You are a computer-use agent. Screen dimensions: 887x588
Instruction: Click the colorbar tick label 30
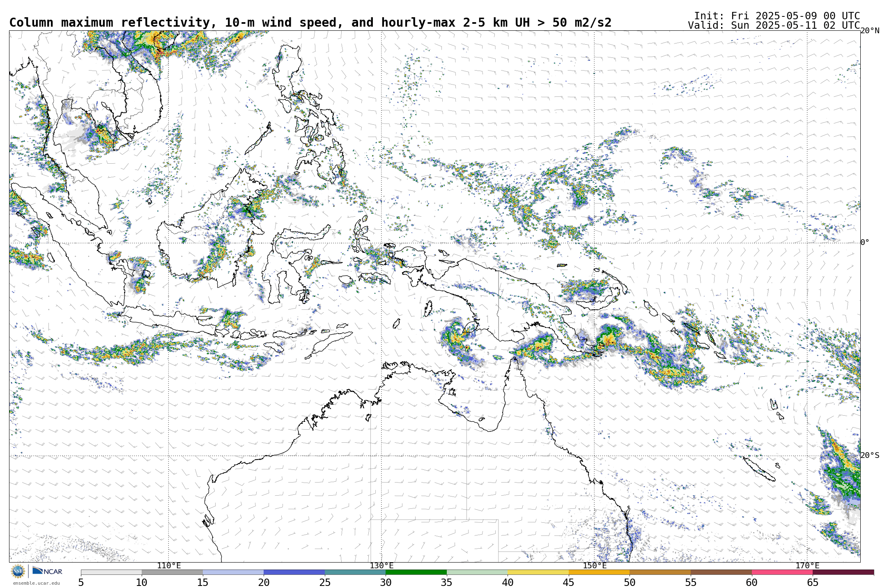tap(386, 583)
